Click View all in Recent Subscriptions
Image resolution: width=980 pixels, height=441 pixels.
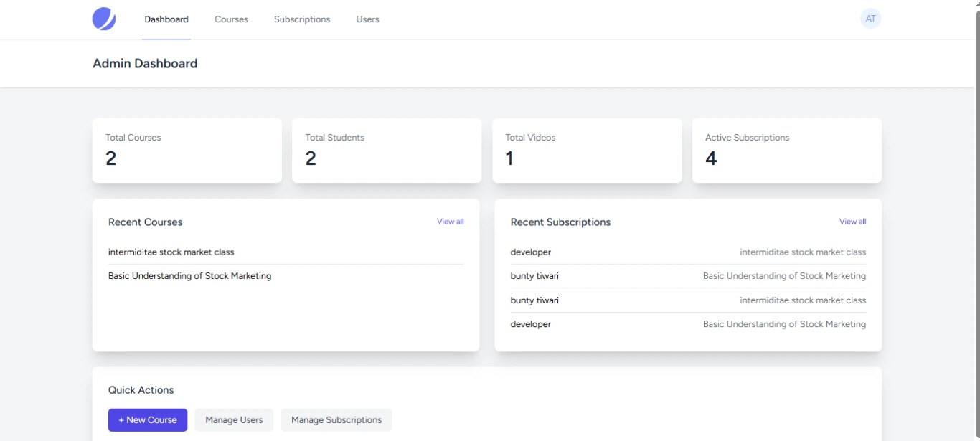(852, 222)
